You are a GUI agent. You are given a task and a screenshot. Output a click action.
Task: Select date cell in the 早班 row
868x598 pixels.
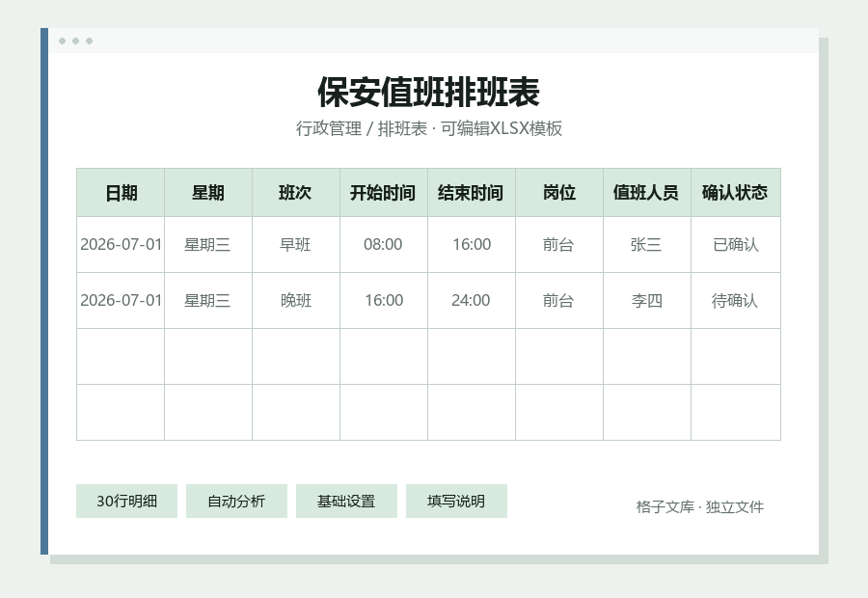(x=121, y=244)
